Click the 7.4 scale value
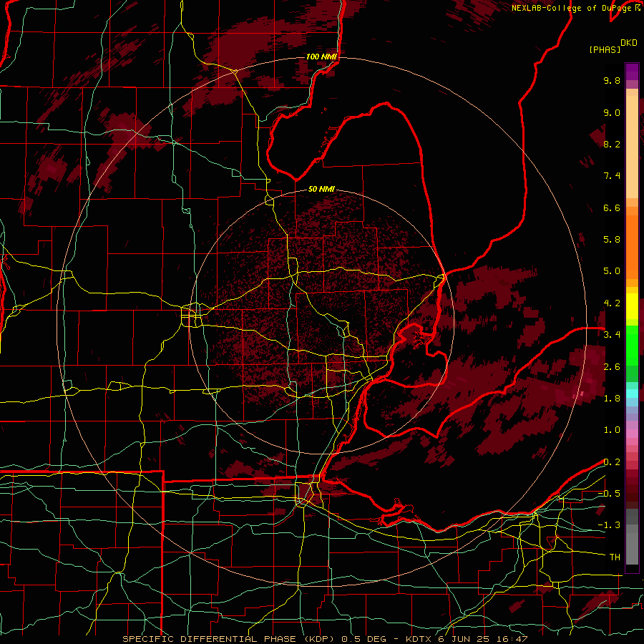 [x=612, y=176]
